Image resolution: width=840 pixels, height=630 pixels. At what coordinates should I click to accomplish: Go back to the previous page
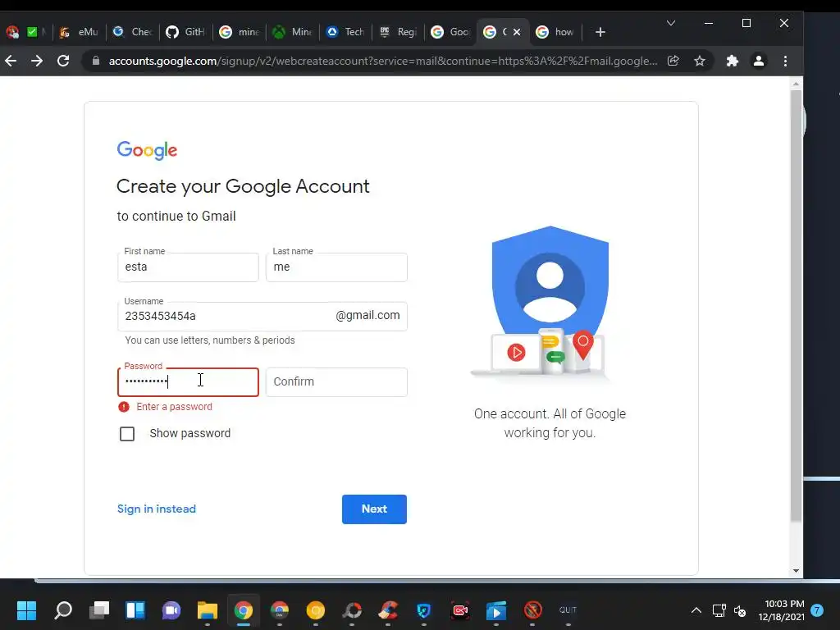click(11, 61)
